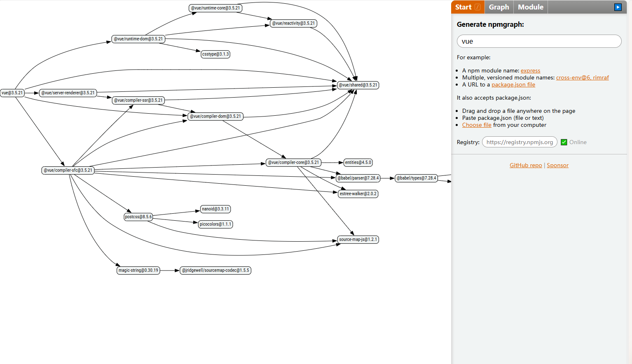
Task: Select the vue@3.5.21 root node
Action: (12, 93)
